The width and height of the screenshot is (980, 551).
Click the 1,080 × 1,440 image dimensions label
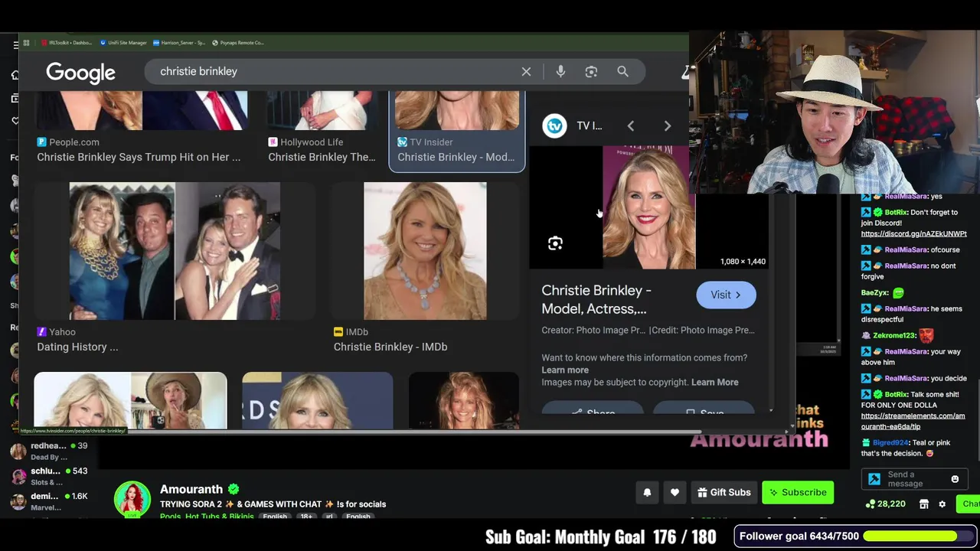[x=743, y=262]
